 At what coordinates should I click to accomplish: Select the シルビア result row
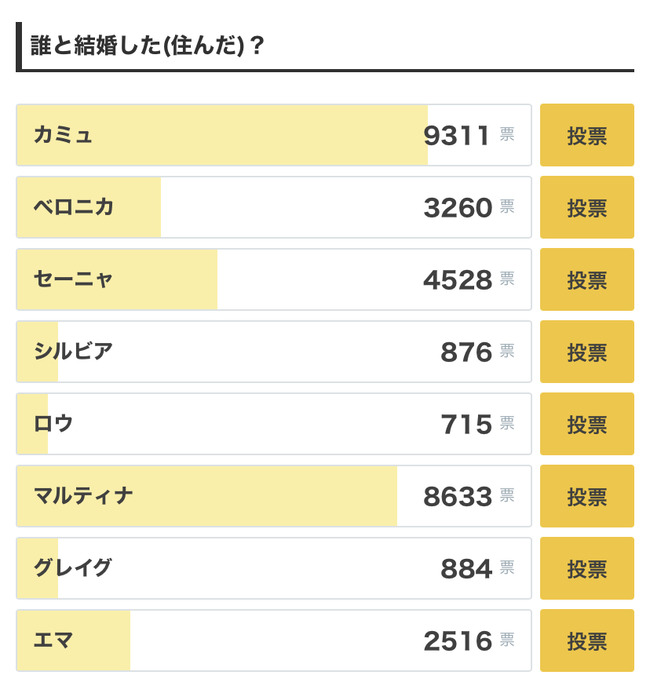(274, 352)
